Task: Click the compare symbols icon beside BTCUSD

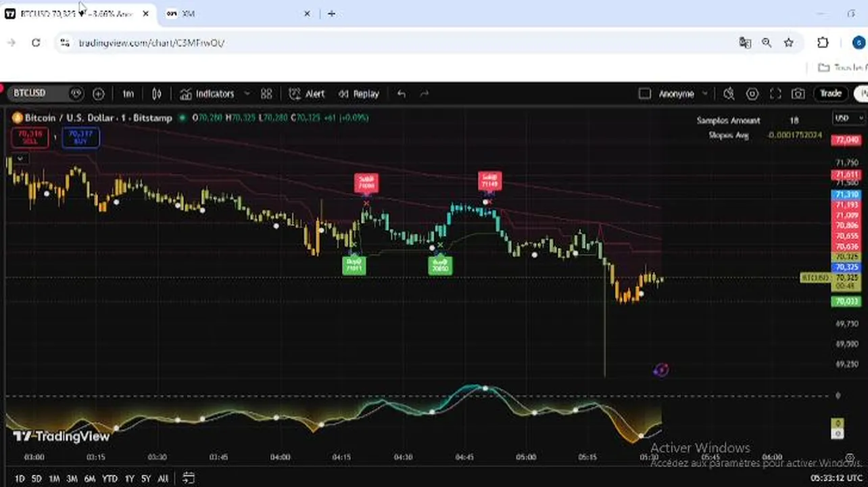Action: (x=76, y=93)
